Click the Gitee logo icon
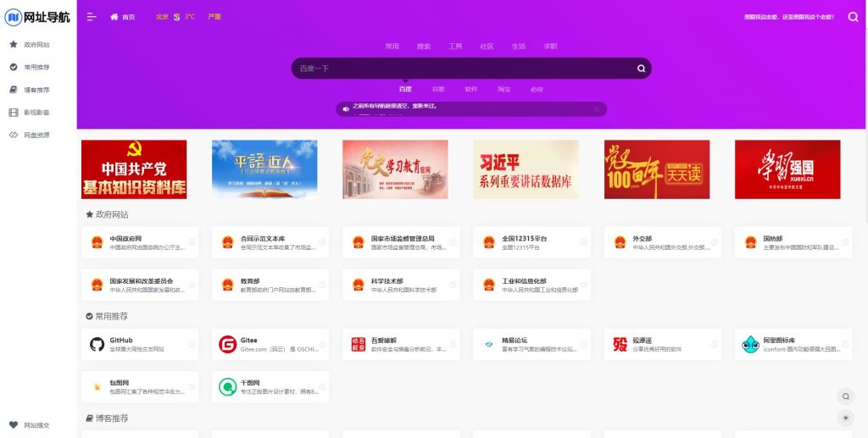868x438 pixels. [227, 345]
